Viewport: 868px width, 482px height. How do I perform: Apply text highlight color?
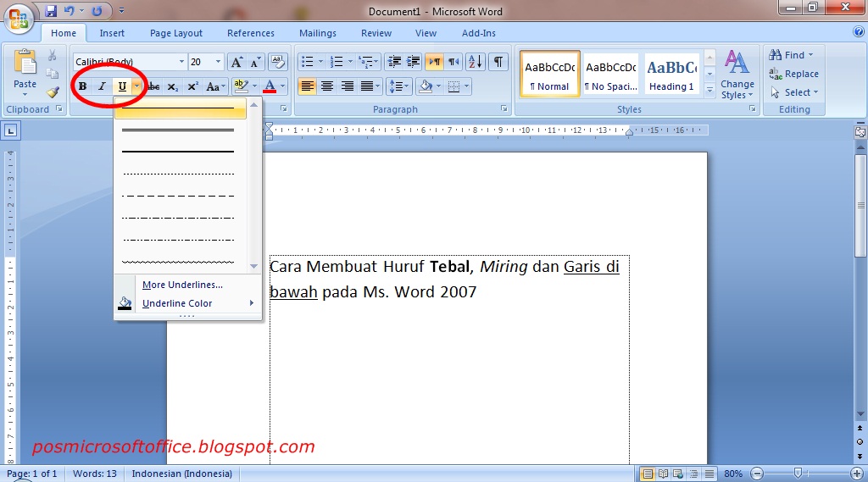[240, 86]
